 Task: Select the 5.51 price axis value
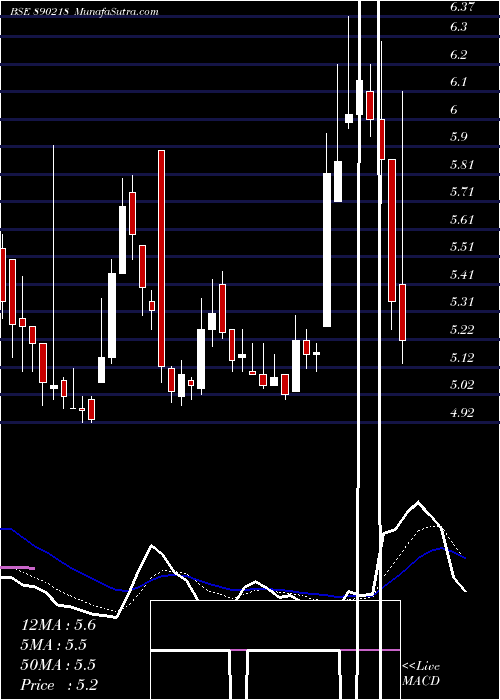(x=462, y=247)
